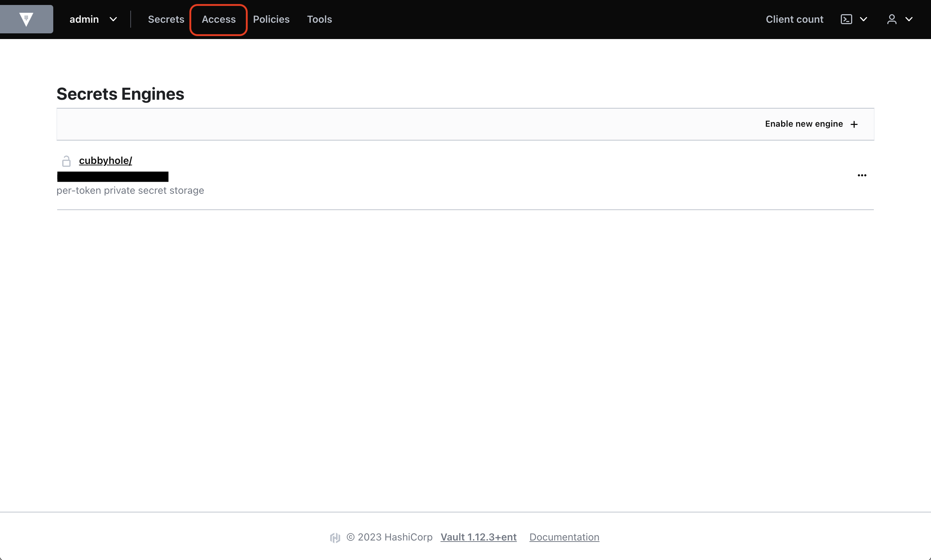Go to the Policies tab
931x560 pixels.
pos(271,19)
